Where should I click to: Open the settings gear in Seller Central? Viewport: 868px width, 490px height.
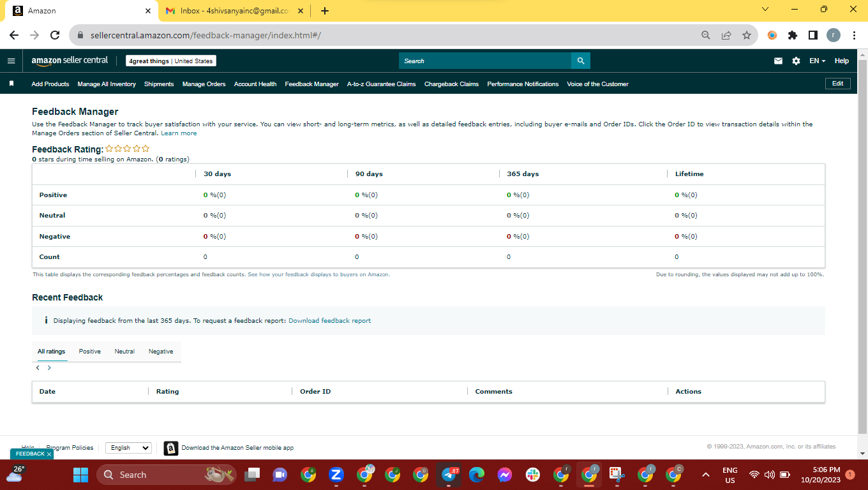(x=796, y=61)
